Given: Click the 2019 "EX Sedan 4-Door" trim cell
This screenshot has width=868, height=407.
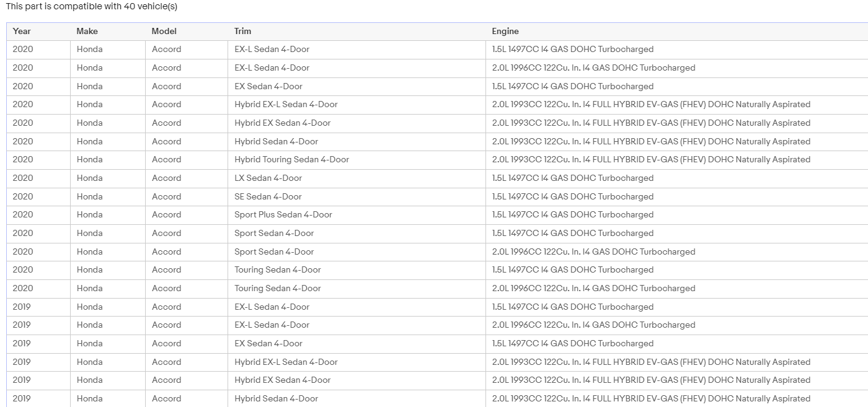Looking at the screenshot, I should 356,344.
